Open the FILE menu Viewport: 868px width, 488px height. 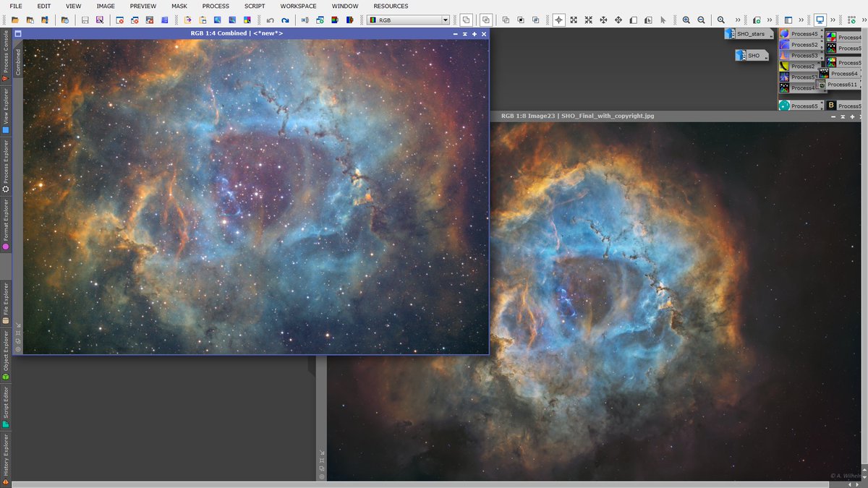pos(15,6)
